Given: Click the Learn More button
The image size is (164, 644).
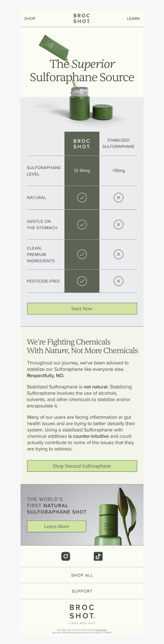Looking at the screenshot, I should click(57, 526).
